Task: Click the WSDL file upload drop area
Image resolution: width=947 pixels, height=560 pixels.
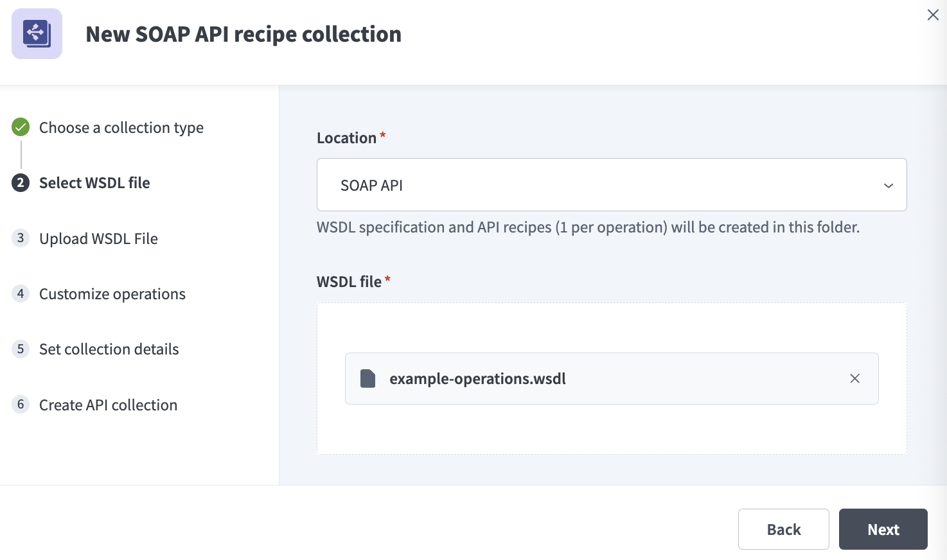Action: [x=612, y=378]
